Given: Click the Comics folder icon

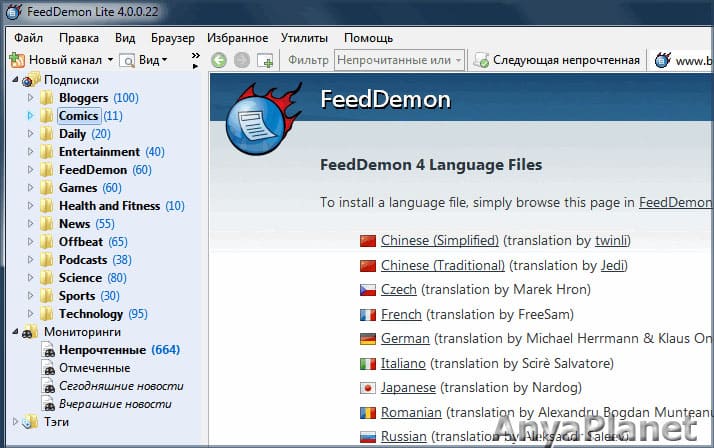Looking at the screenshot, I should click(x=46, y=116).
